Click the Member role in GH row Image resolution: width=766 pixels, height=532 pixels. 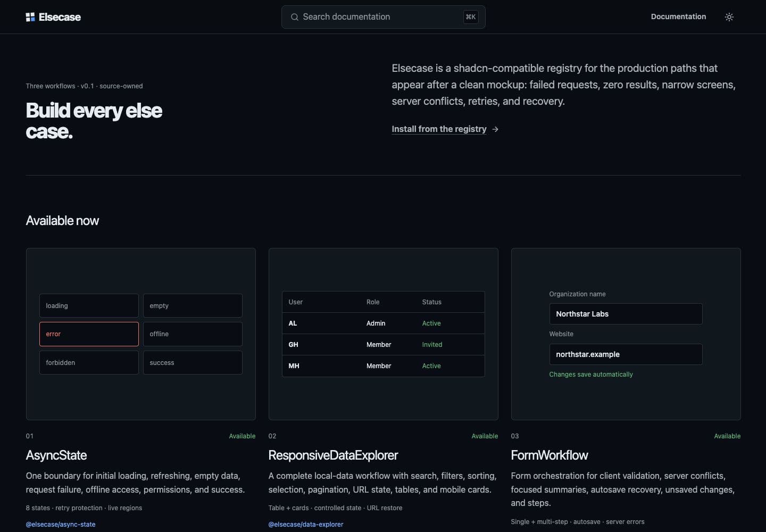coord(379,345)
